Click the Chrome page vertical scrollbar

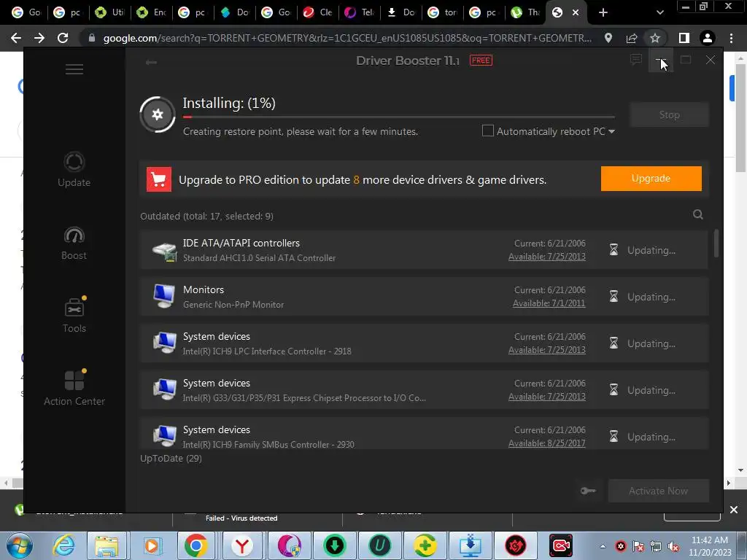(741, 119)
